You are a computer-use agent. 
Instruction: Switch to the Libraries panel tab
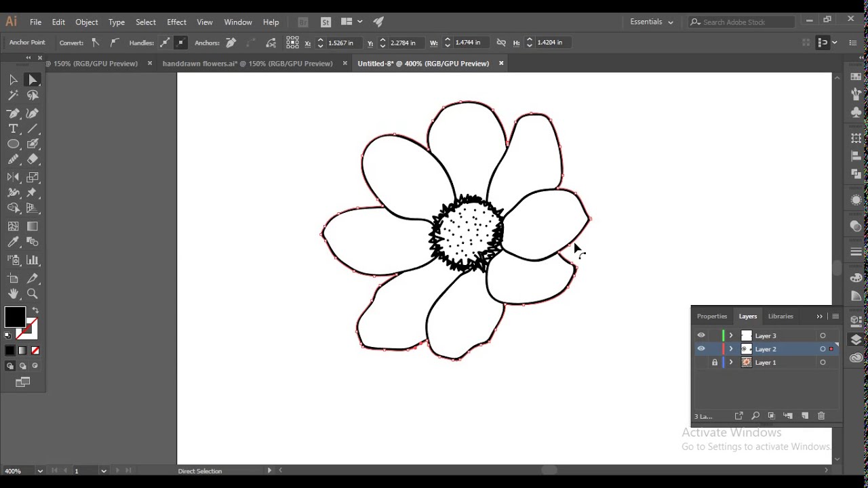[781, 317]
